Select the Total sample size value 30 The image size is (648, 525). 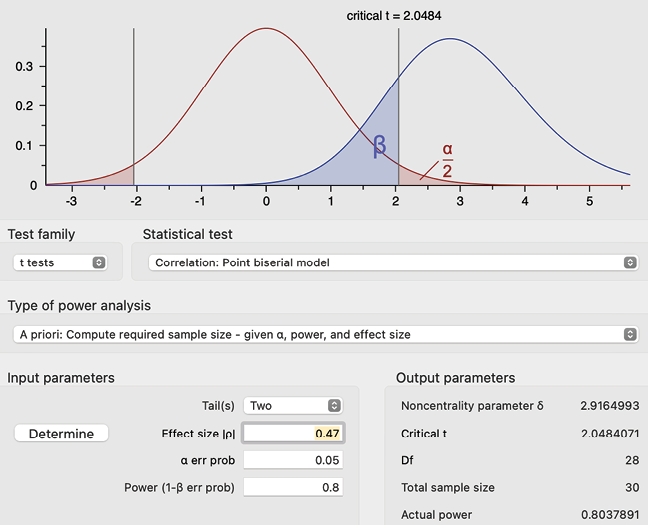pyautogui.click(x=632, y=488)
